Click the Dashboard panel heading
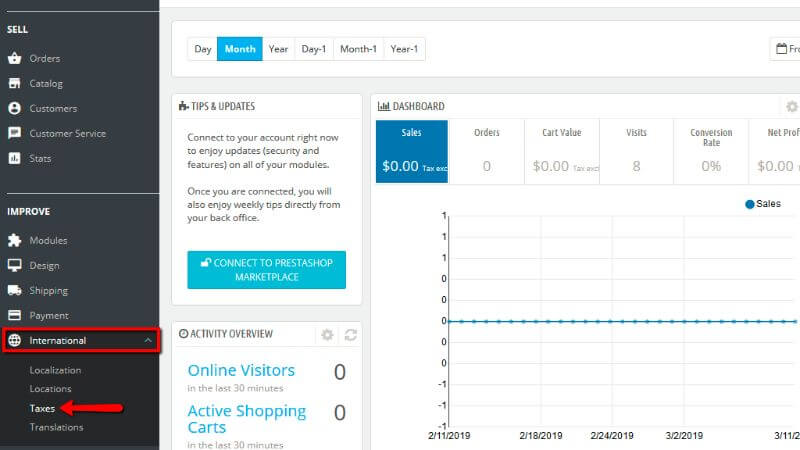This screenshot has height=450, width=800. pos(411,106)
